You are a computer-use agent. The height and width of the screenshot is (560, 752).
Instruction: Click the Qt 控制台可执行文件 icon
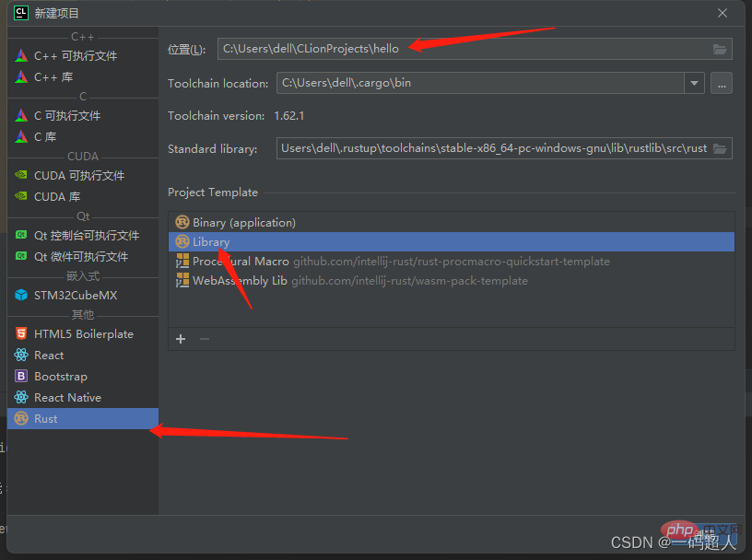(21, 235)
